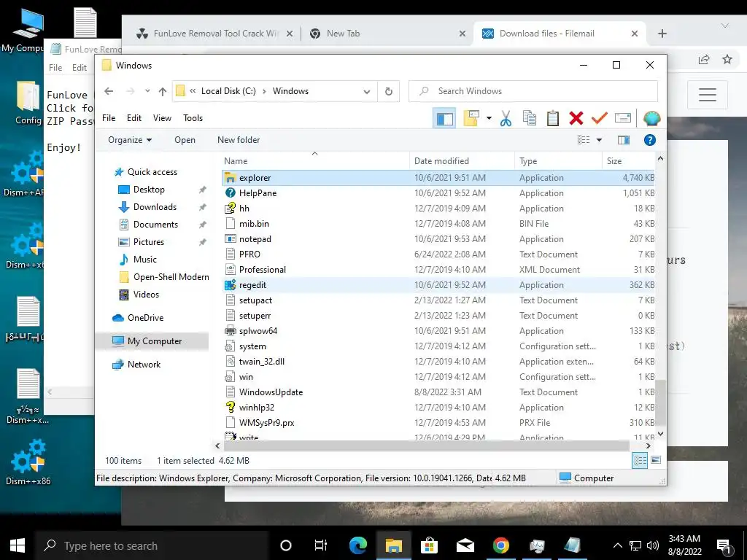Viewport: 747px width, 560px height.
Task: Click the view layout icon in command bar
Action: coord(584,140)
